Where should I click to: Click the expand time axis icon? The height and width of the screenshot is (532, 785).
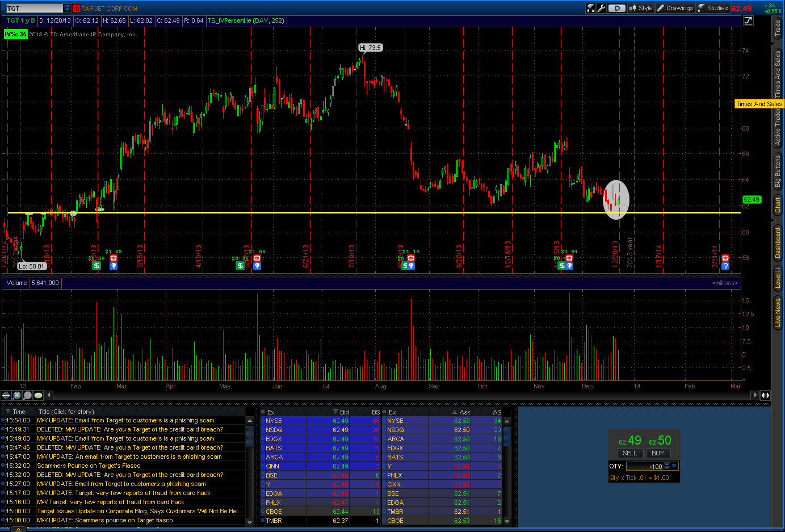pyautogui.click(x=765, y=395)
